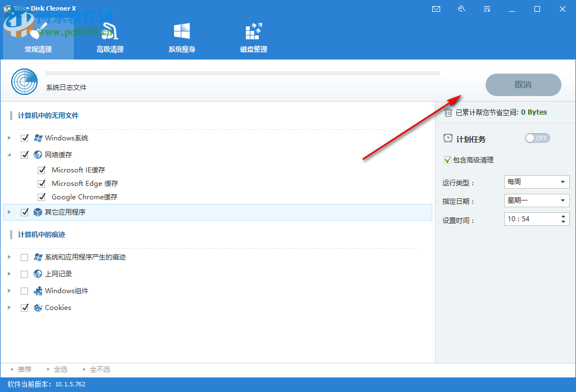Switch to the 系统瘦身 tab
The width and height of the screenshot is (576, 392).
coord(182,38)
